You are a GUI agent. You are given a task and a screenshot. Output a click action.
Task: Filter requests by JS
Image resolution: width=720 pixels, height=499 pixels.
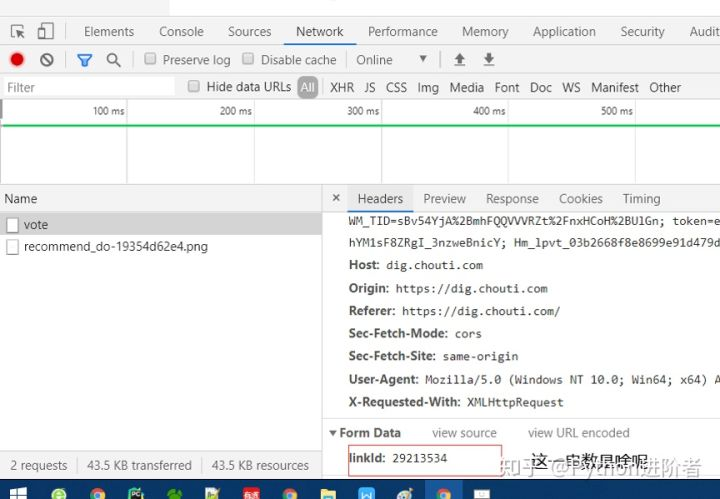(x=370, y=87)
